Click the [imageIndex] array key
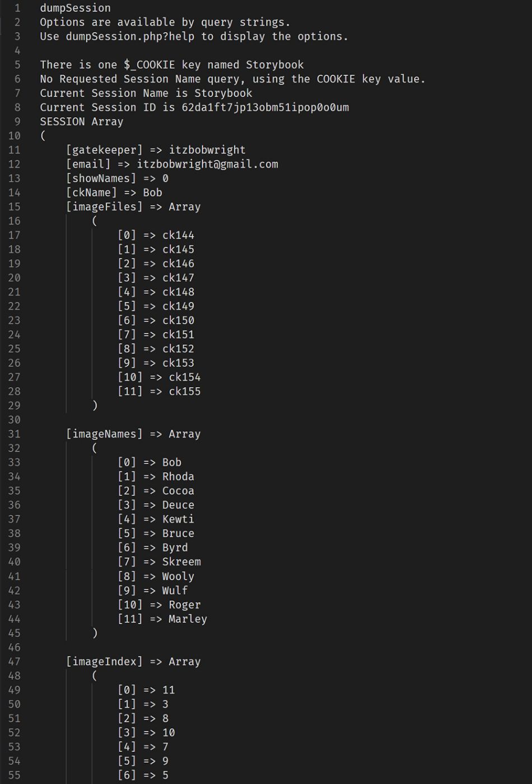This screenshot has height=784, width=532. [x=104, y=661]
